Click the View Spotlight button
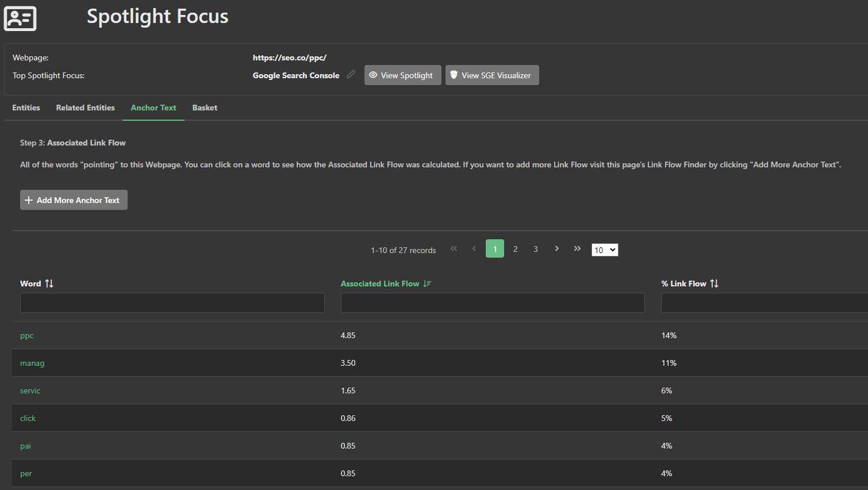 [x=402, y=75]
